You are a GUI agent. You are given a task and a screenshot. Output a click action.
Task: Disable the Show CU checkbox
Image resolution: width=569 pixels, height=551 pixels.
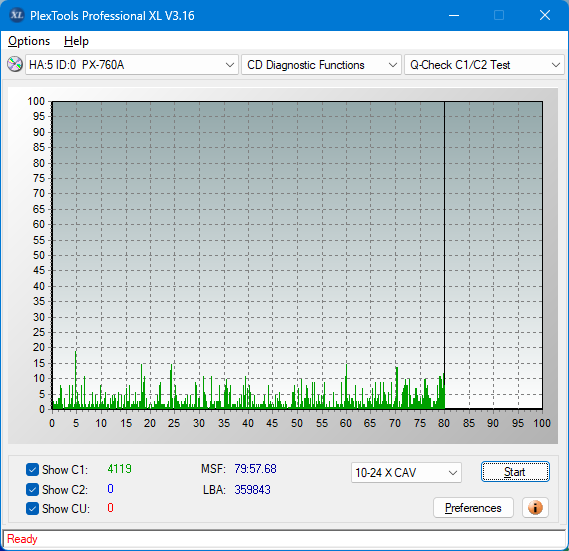tap(32, 509)
